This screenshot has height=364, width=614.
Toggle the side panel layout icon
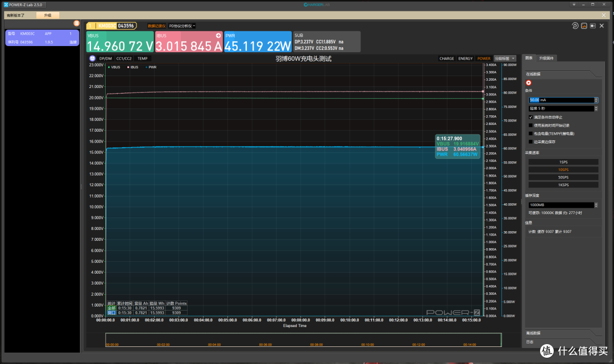coord(593,26)
